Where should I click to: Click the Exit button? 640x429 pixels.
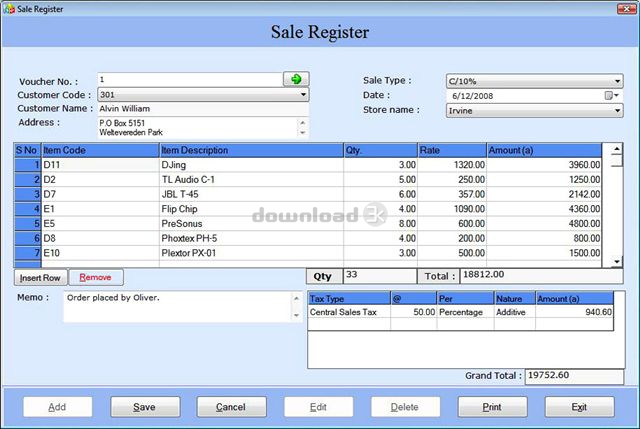coord(578,407)
